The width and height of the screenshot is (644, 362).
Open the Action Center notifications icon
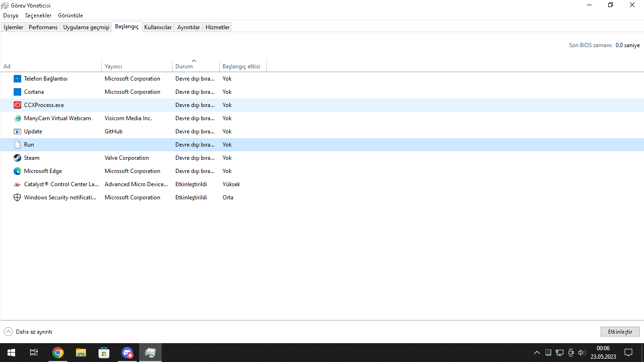628,353
